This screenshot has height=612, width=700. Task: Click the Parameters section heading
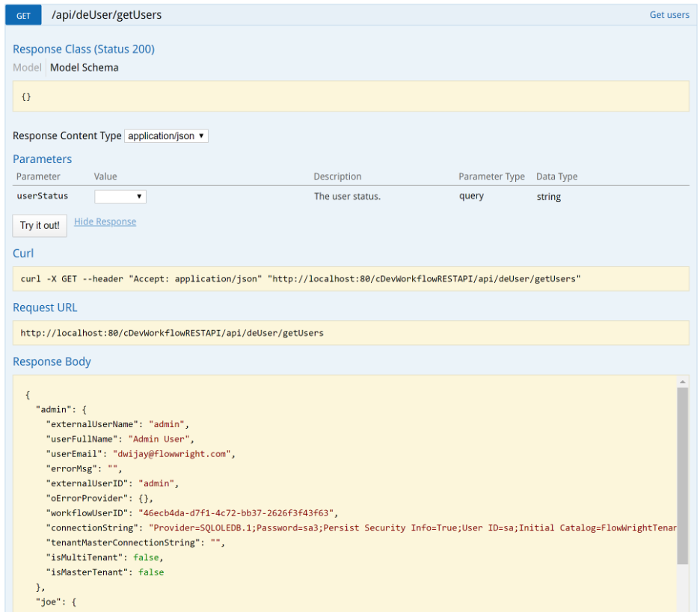tap(42, 159)
